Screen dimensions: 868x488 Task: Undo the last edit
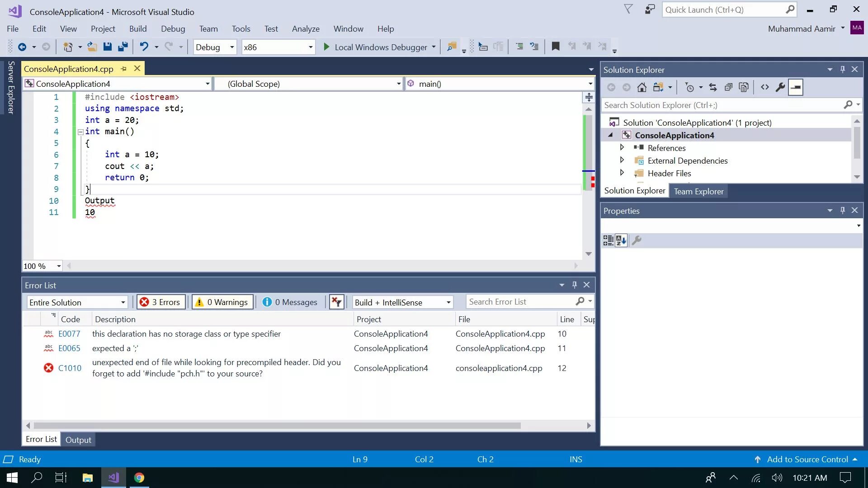[144, 47]
